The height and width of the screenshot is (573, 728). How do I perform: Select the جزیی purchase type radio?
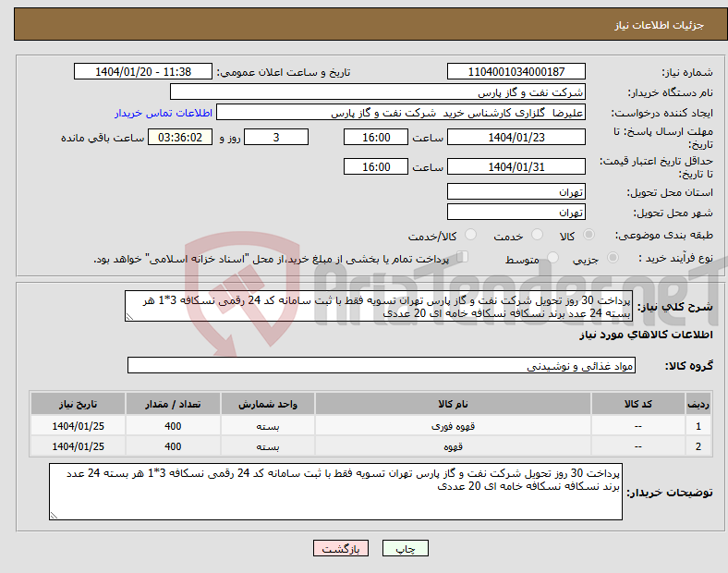[x=613, y=257]
